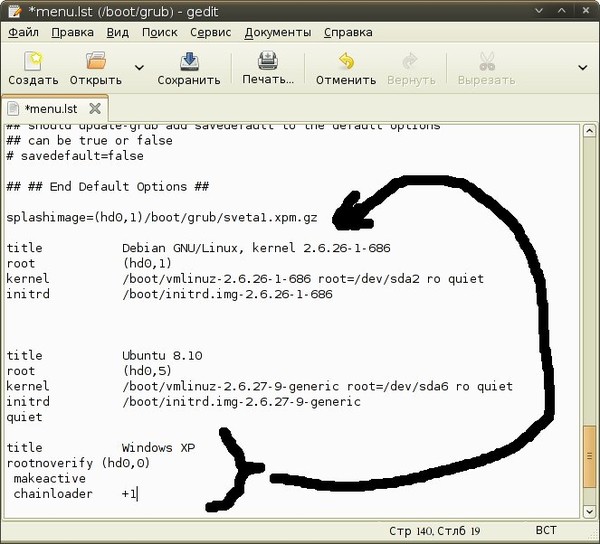Screen dimensions: 600x544
Task: Click '/boot/initrd.img-2.6.26-1-686' line
Action: (x=227, y=294)
